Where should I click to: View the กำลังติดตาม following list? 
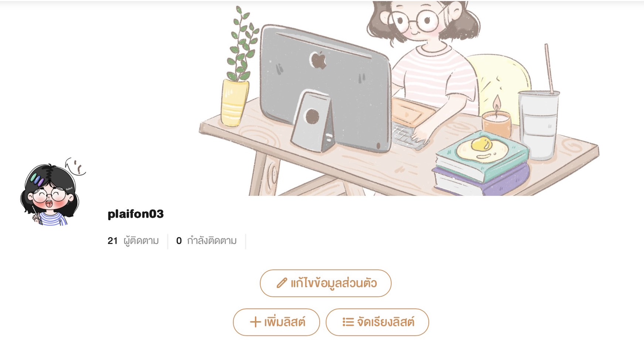(212, 241)
